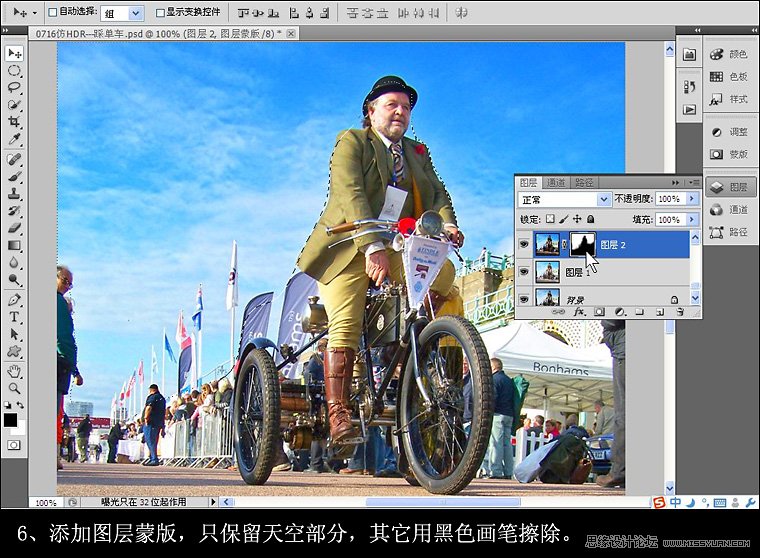Open the Move tool preset picker arrow

34,13
